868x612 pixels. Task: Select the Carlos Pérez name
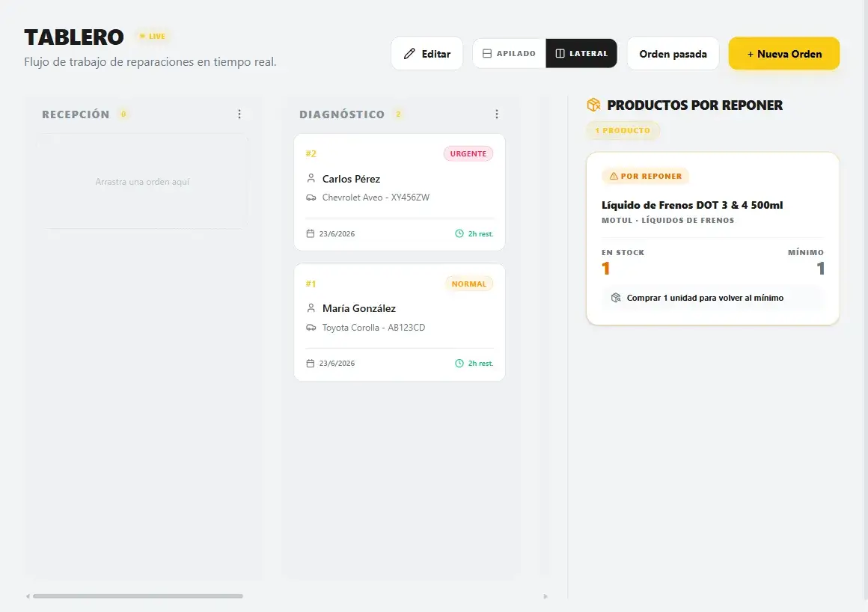coord(352,179)
